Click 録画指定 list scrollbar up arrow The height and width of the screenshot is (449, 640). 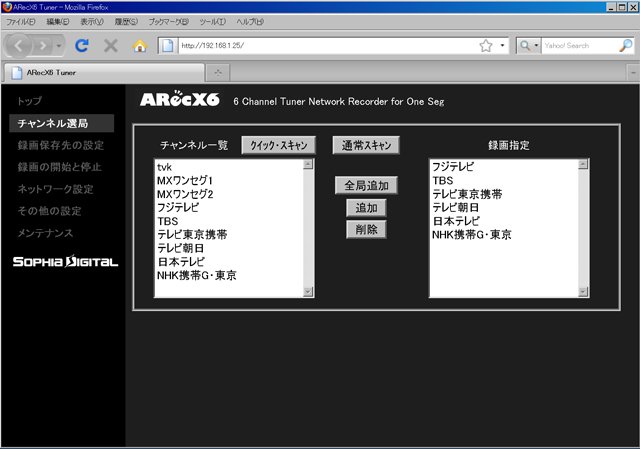[583, 164]
